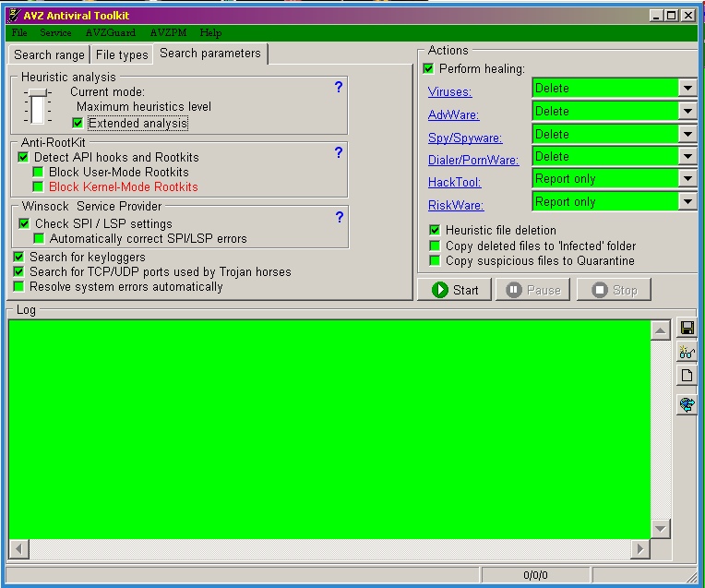Enable Resolve system errors automatically
Viewport: 705px width, 588px height.
(18, 286)
